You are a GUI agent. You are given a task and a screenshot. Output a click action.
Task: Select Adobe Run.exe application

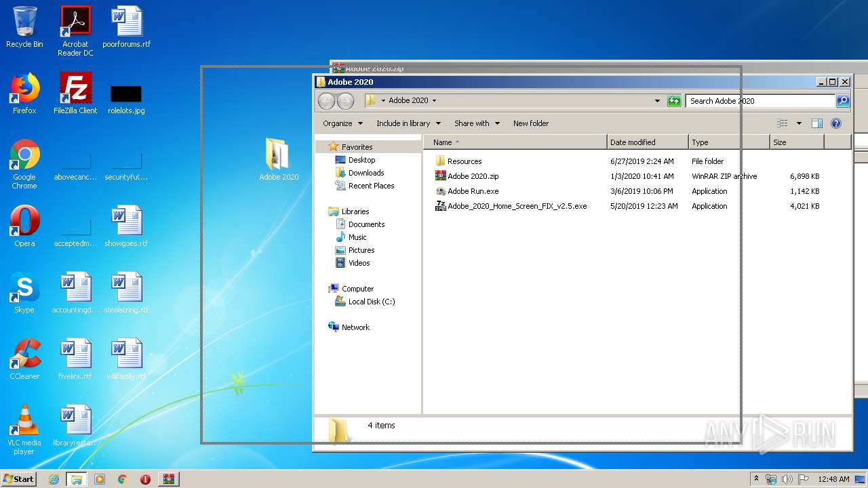[x=473, y=191]
